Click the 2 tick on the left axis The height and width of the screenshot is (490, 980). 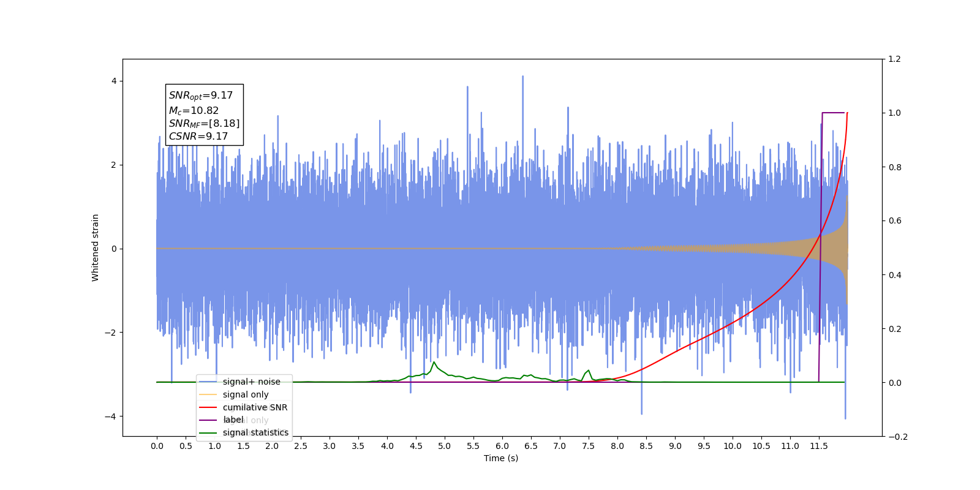(x=114, y=165)
